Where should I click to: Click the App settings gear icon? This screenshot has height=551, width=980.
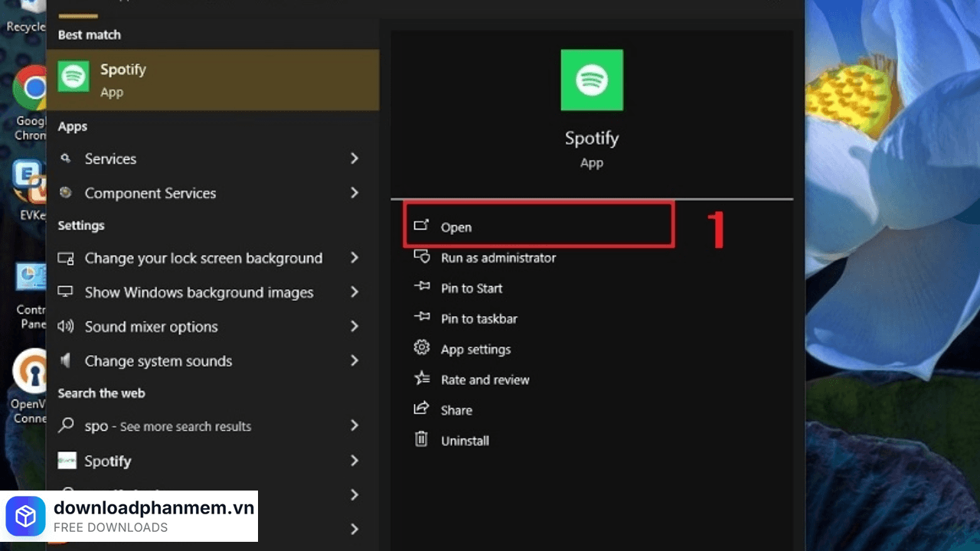(x=422, y=348)
